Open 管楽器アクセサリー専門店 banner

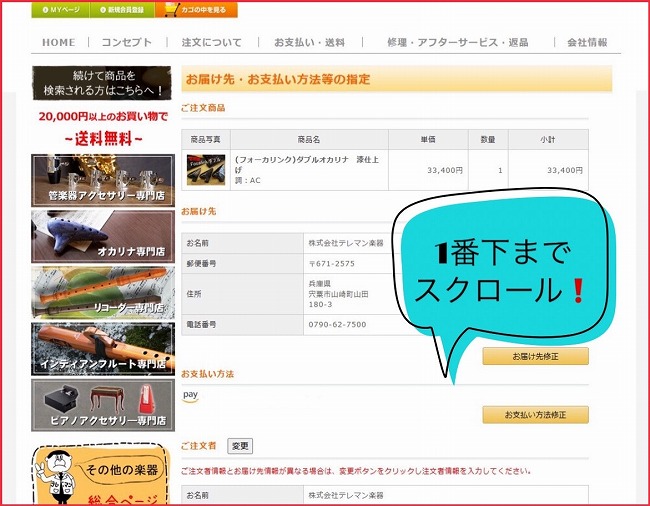pyautogui.click(x=102, y=179)
